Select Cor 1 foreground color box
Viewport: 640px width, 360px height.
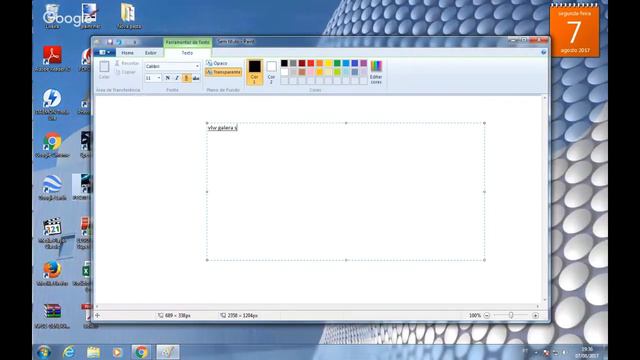[254, 72]
